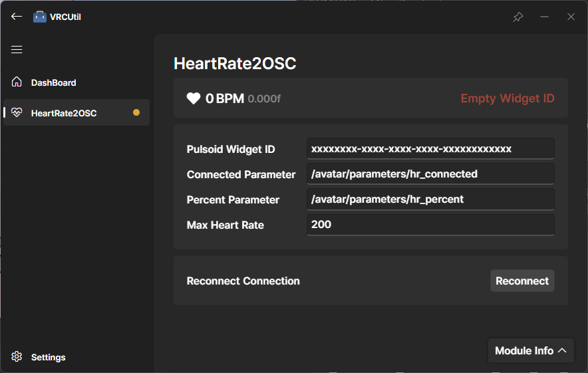Click the VRCUtil app logo icon
This screenshot has width=588, height=373.
tap(40, 17)
